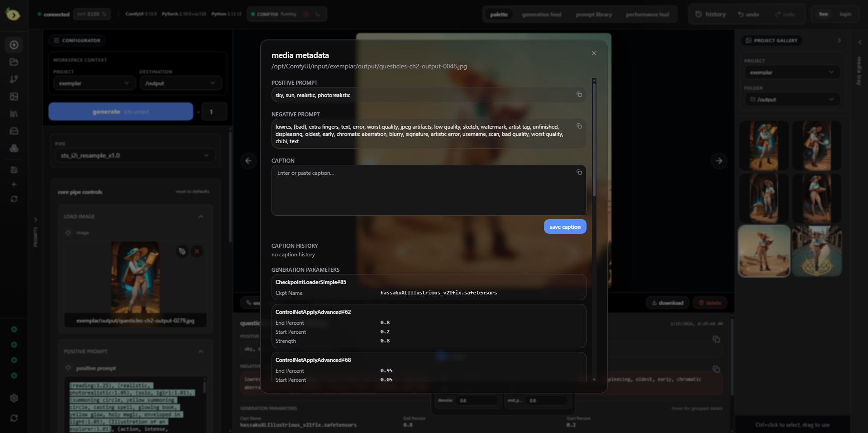Switch to the generation feed tab
Viewport: 868px width, 433px height.
(x=541, y=14)
